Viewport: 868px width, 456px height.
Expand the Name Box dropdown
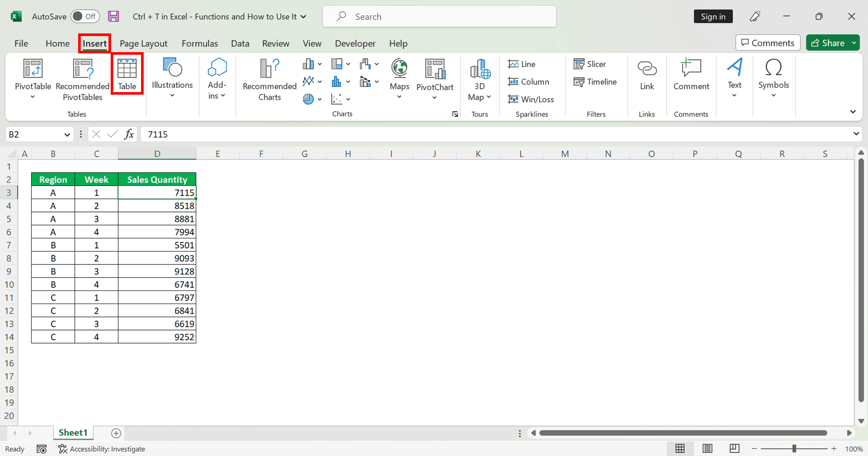coord(67,135)
